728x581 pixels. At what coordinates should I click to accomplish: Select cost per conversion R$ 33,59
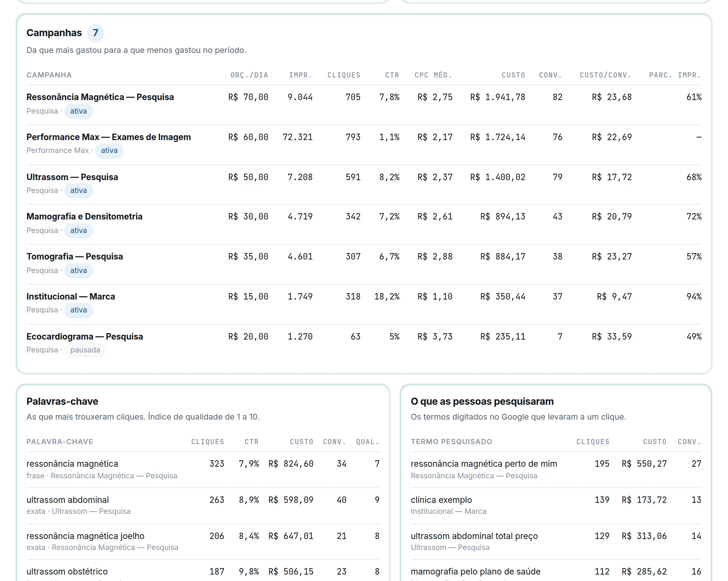point(612,336)
